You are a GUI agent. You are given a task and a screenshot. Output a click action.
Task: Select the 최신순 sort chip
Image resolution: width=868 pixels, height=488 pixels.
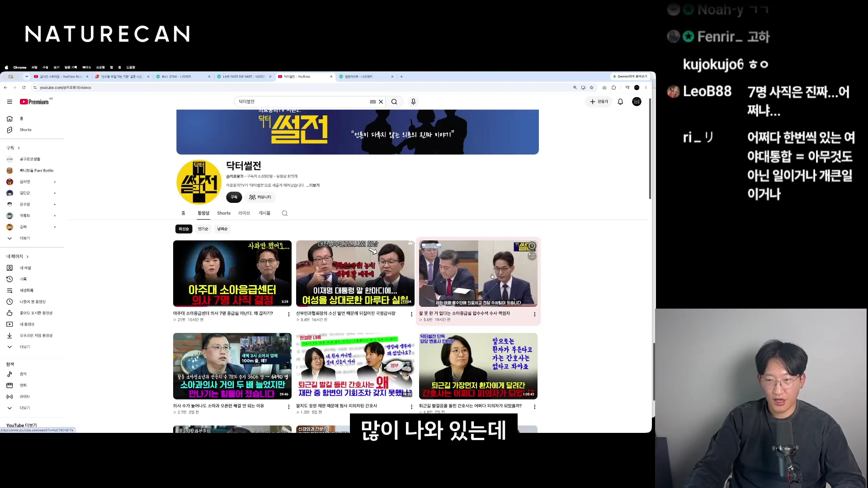pyautogui.click(x=184, y=229)
